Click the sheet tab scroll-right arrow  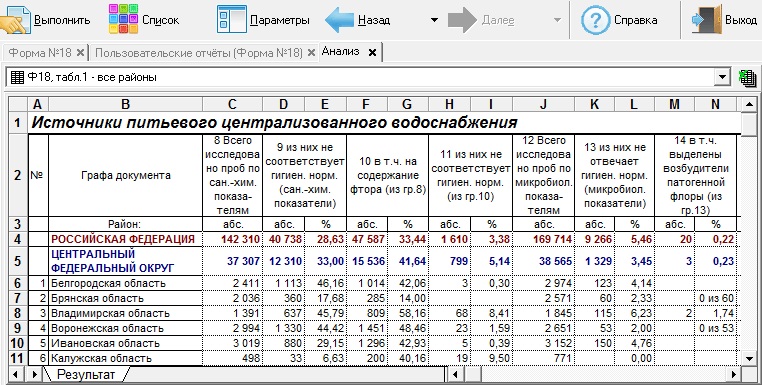point(34,375)
